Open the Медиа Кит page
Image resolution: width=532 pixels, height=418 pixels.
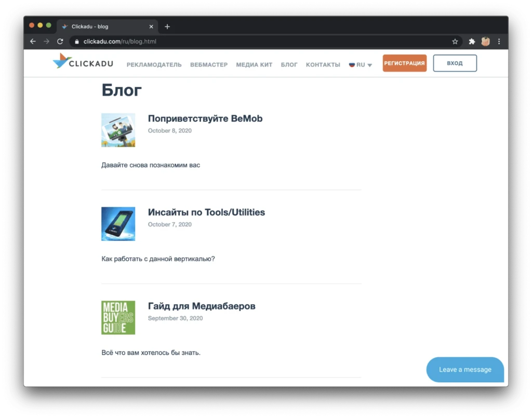pos(254,64)
